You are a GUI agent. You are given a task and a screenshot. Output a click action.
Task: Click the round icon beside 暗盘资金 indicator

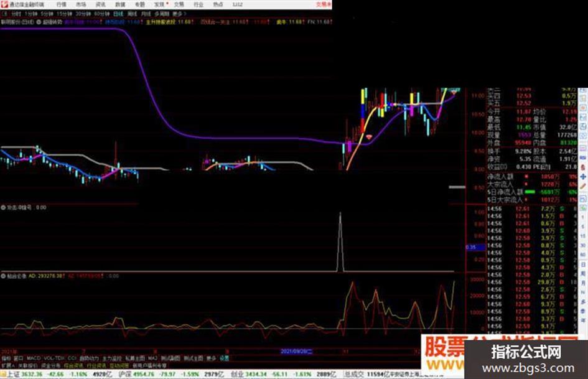[x=3, y=276]
